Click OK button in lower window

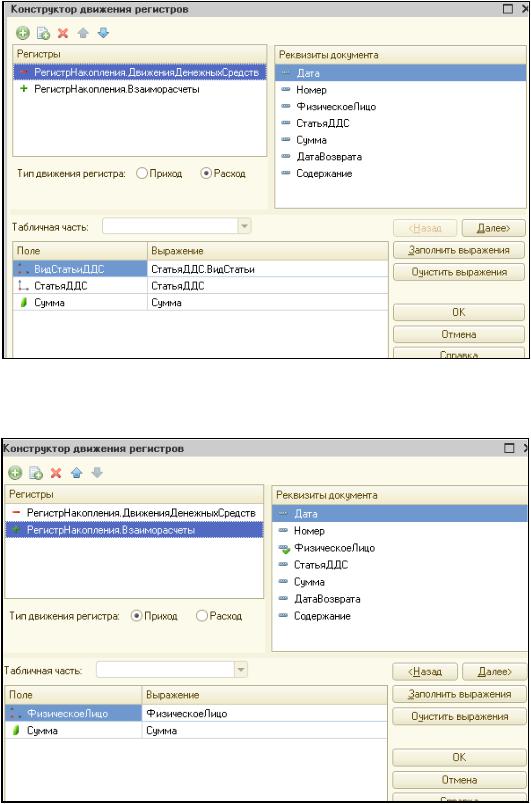pos(459,757)
